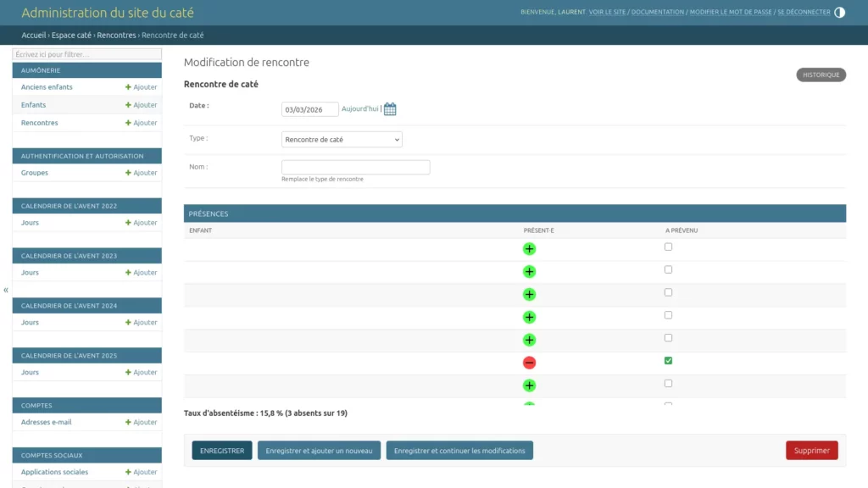The height and width of the screenshot is (488, 868).
Task: Collapse the sidebar with the chevron
Action: [5, 290]
